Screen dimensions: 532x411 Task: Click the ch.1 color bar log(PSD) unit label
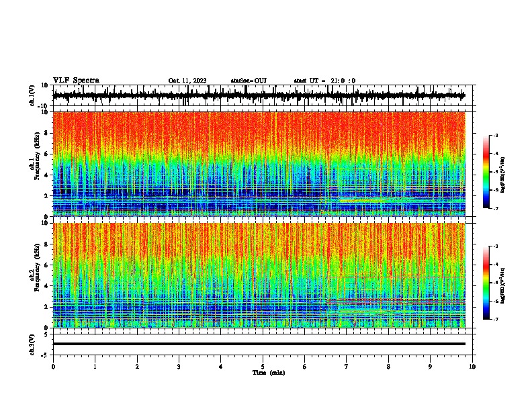503,175
